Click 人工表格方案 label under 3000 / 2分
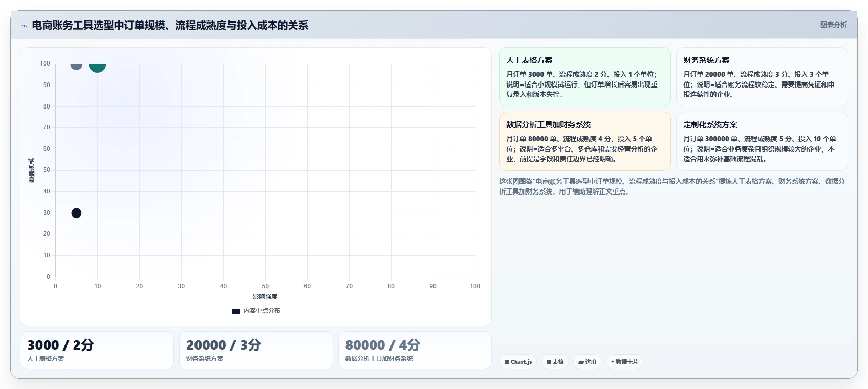868x389 pixels. (46, 359)
